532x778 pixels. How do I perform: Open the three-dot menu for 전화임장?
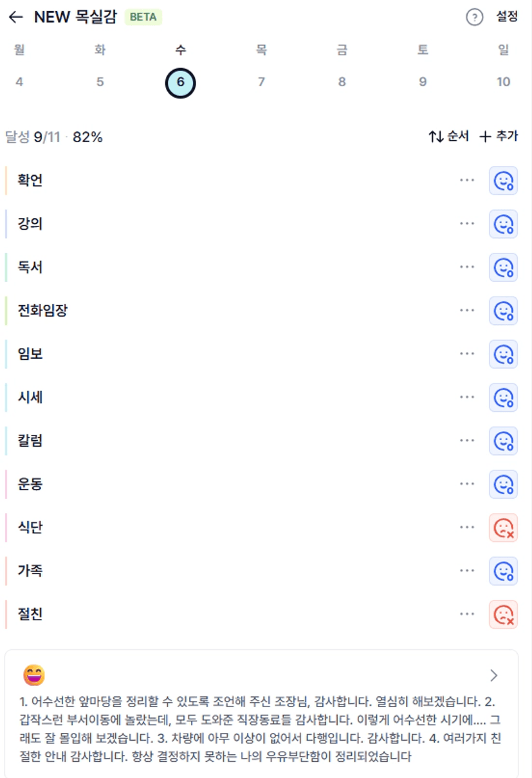467,311
